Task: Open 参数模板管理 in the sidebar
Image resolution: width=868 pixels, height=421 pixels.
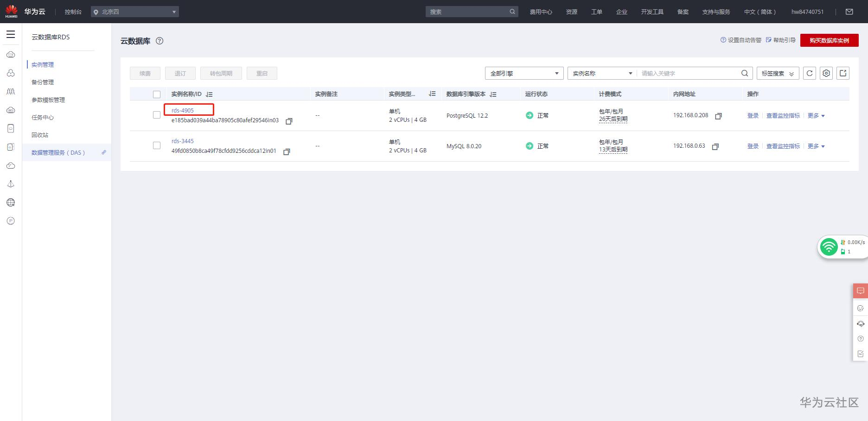Action: point(48,100)
